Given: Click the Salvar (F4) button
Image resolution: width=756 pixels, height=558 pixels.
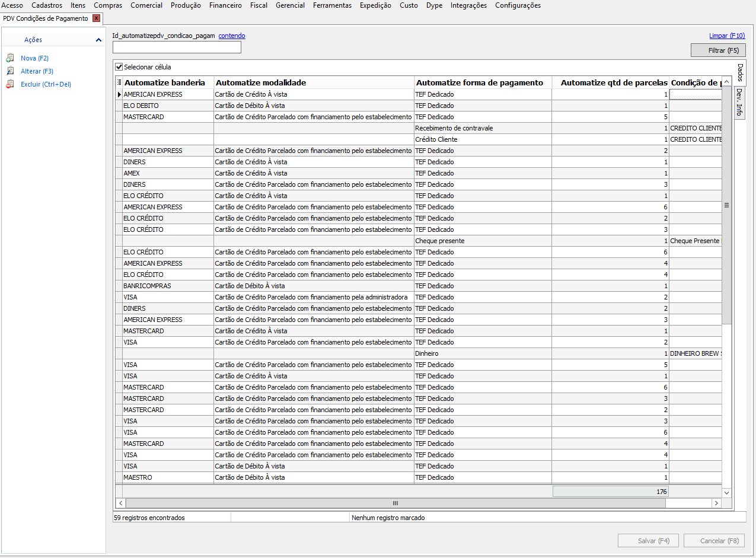Looking at the screenshot, I should pyautogui.click(x=648, y=541).
